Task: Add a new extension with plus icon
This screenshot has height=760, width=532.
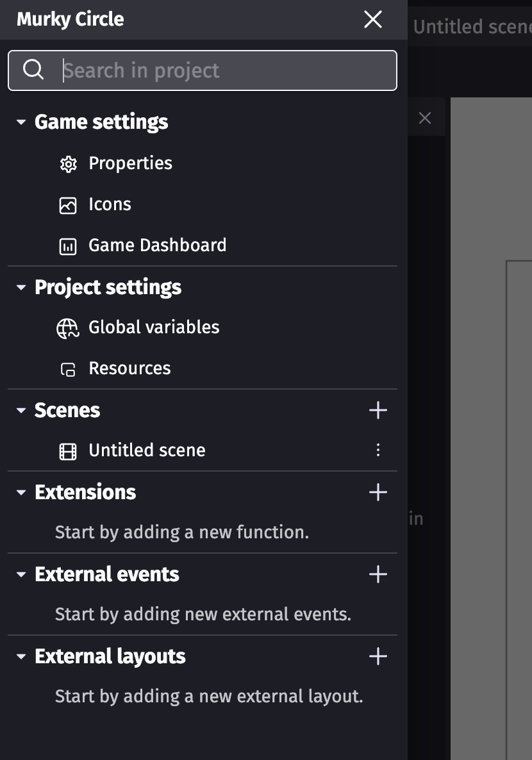Action: [x=378, y=492]
